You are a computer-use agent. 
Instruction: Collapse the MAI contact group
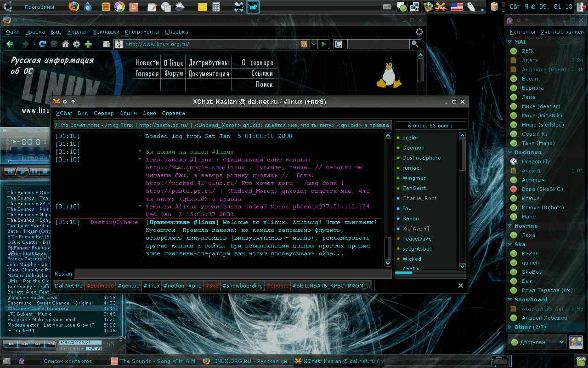click(x=510, y=42)
